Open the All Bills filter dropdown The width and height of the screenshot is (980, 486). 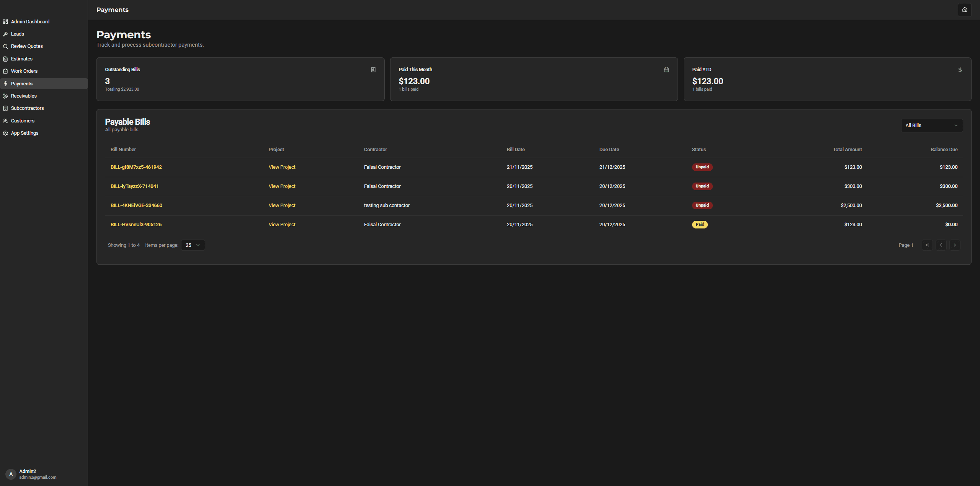(932, 126)
